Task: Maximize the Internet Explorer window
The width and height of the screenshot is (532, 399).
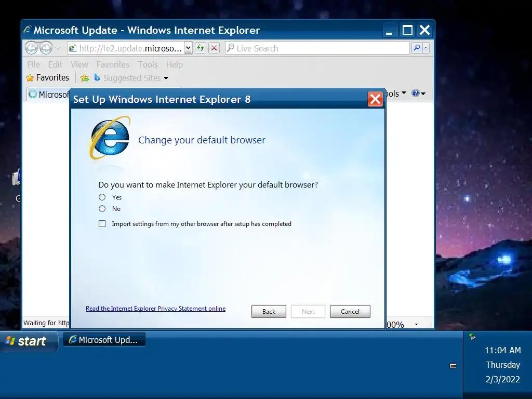Action: 407,31
